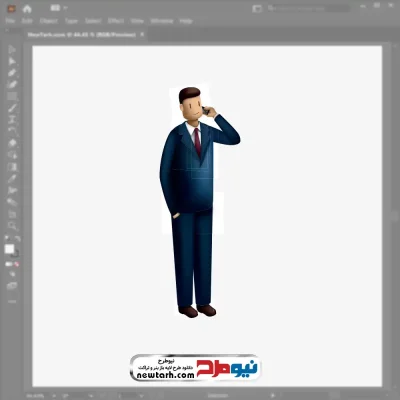Select the Selection tool (black arrow)
This screenshot has height=400, width=400.
(12, 50)
